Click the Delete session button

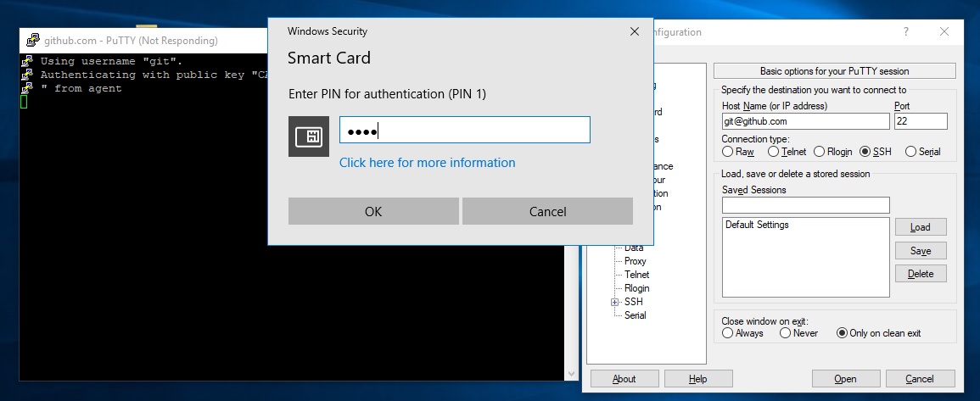tap(921, 274)
